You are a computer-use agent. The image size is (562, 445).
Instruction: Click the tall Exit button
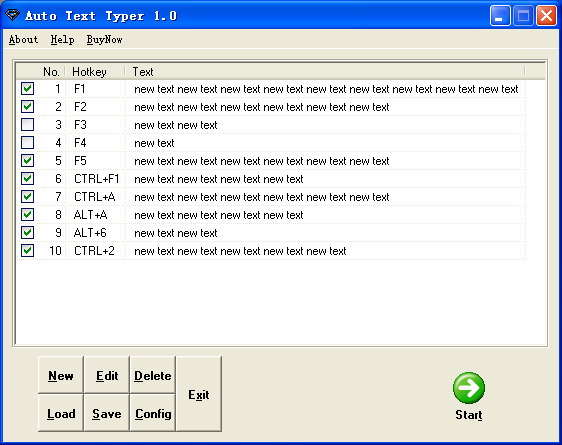(x=199, y=394)
